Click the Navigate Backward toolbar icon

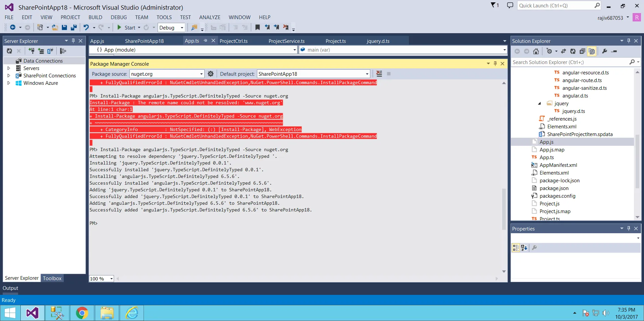[13, 27]
